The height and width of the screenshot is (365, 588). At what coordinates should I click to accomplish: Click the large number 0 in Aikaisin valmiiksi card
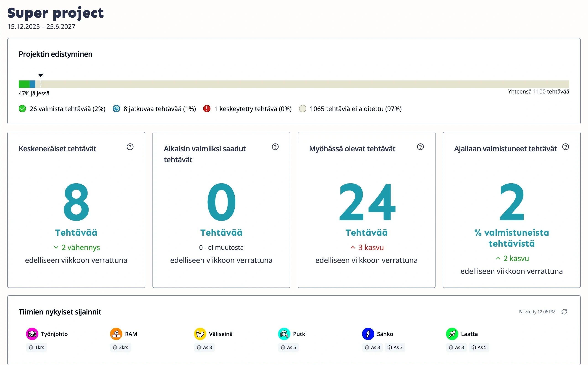click(x=221, y=202)
